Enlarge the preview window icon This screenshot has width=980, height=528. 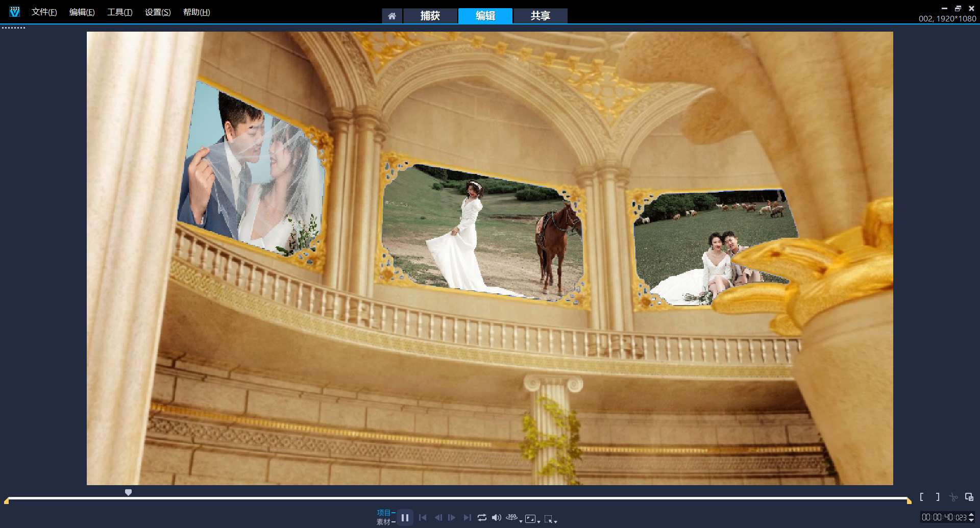[x=969, y=497]
